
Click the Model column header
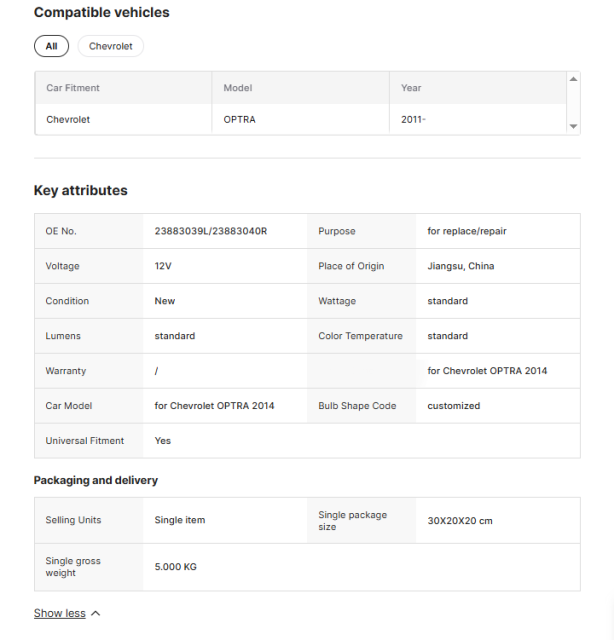pyautogui.click(x=238, y=88)
